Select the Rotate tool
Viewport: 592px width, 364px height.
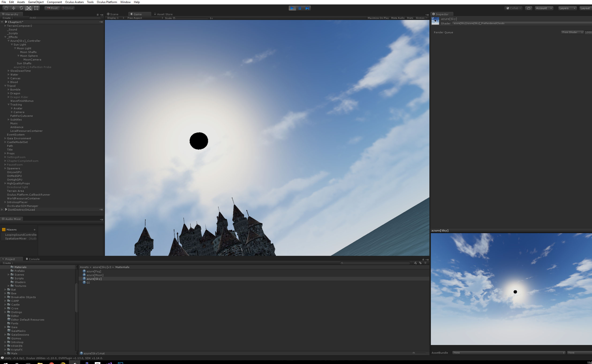pos(21,8)
